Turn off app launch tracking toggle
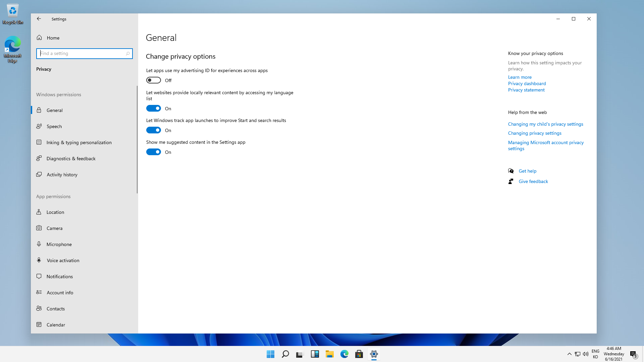The image size is (644, 362). (x=154, y=130)
